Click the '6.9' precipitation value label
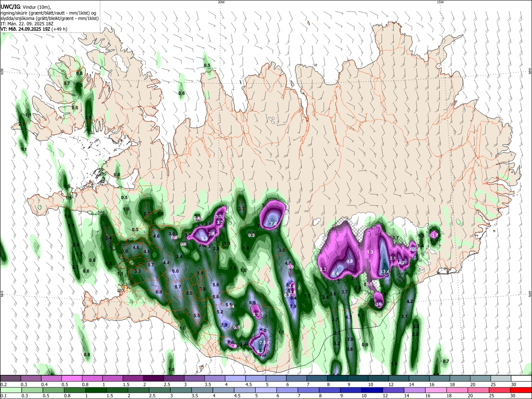The width and height of the screenshot is (532, 399). coord(158,292)
